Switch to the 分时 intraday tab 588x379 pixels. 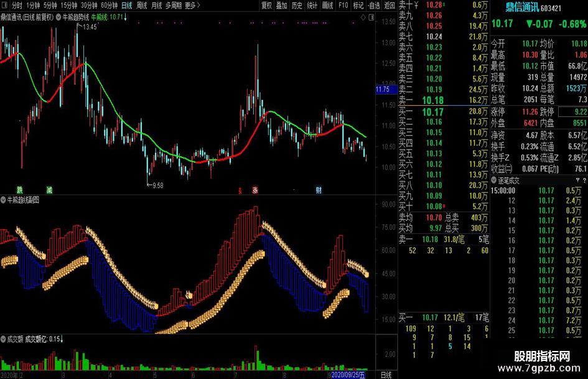[x=17, y=5]
